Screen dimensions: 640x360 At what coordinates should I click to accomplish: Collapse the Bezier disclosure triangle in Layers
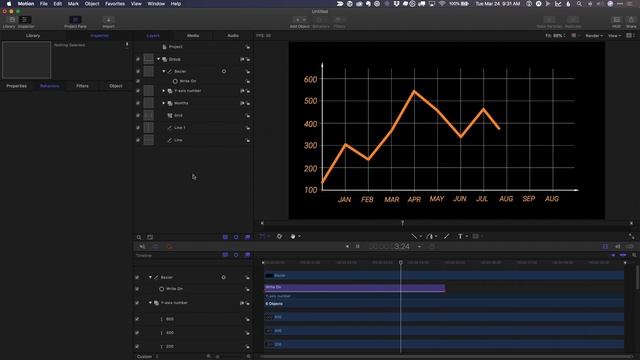coord(164,71)
